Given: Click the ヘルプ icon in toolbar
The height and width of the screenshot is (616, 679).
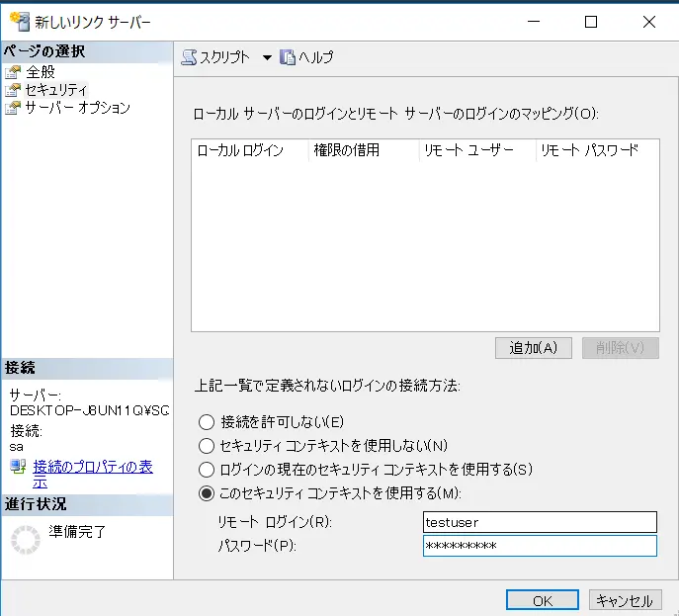Looking at the screenshot, I should coord(287,57).
